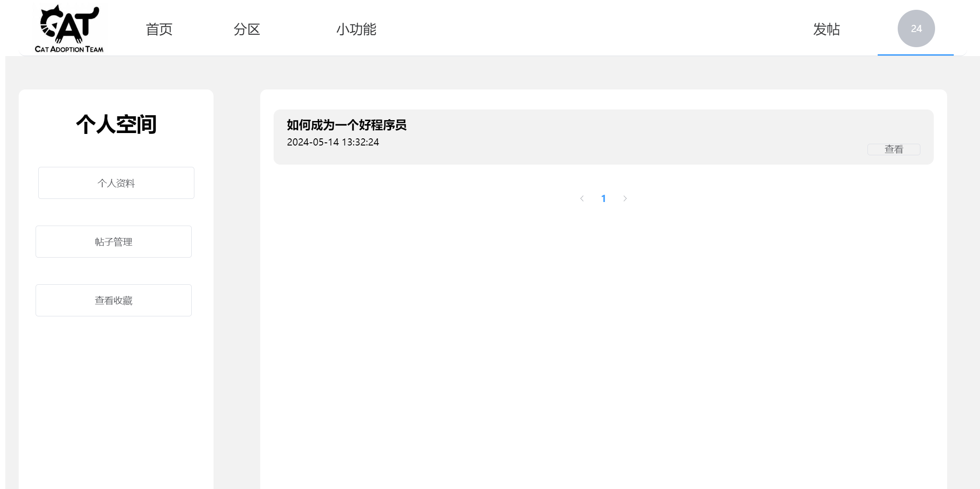Click the timestamp 2024-05-14 13:32:24
This screenshot has height=489, width=980.
click(333, 142)
